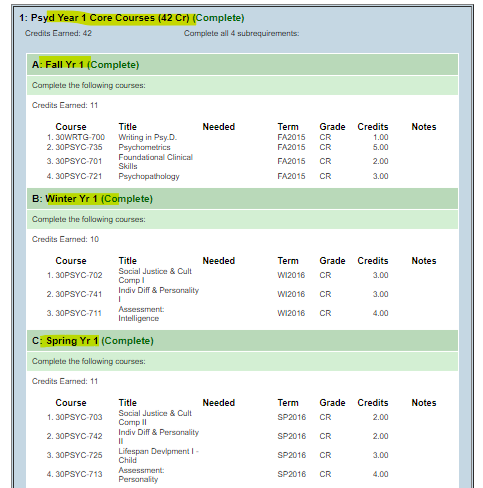Click 'Credits Earned: 11' under Fall Yr 1
483x488 pixels.
click(65, 105)
